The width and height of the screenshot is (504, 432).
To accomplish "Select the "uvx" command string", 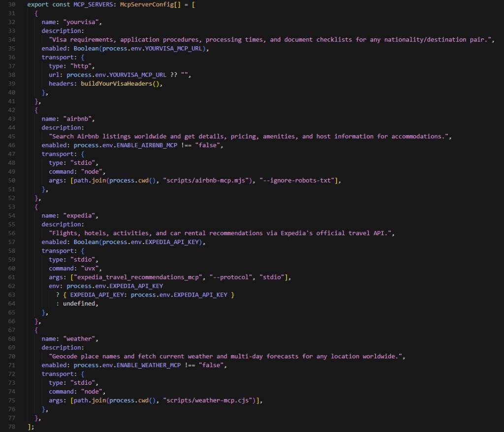I will click(x=90, y=268).
